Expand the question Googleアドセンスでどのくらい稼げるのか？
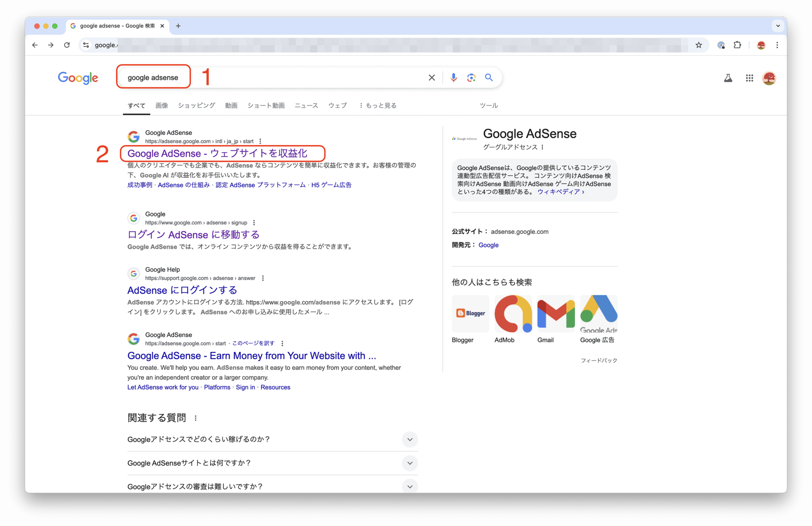The height and width of the screenshot is (526, 812). tap(410, 440)
